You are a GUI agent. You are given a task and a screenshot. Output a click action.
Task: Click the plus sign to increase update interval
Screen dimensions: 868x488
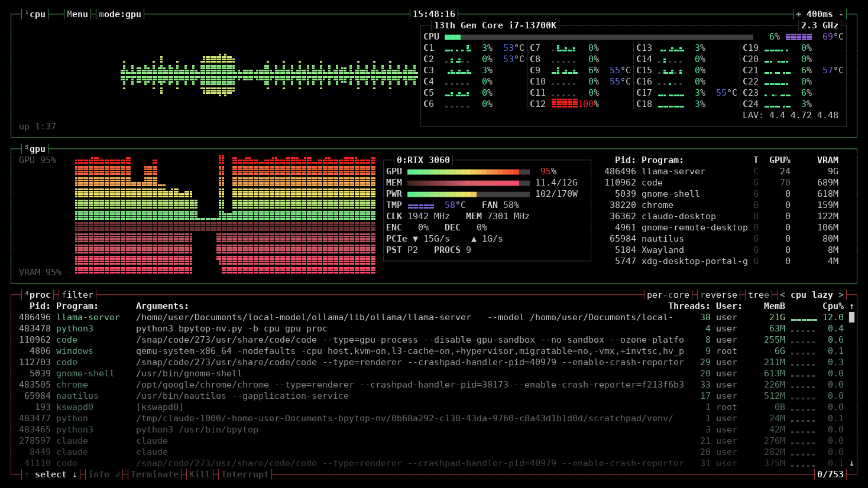pyautogui.click(x=798, y=14)
